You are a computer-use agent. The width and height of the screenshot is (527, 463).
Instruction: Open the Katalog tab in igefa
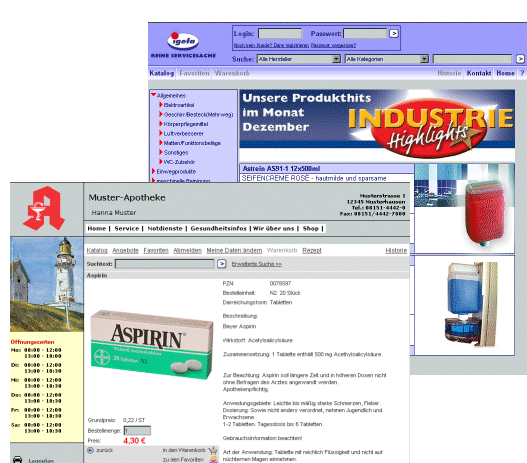(x=162, y=73)
